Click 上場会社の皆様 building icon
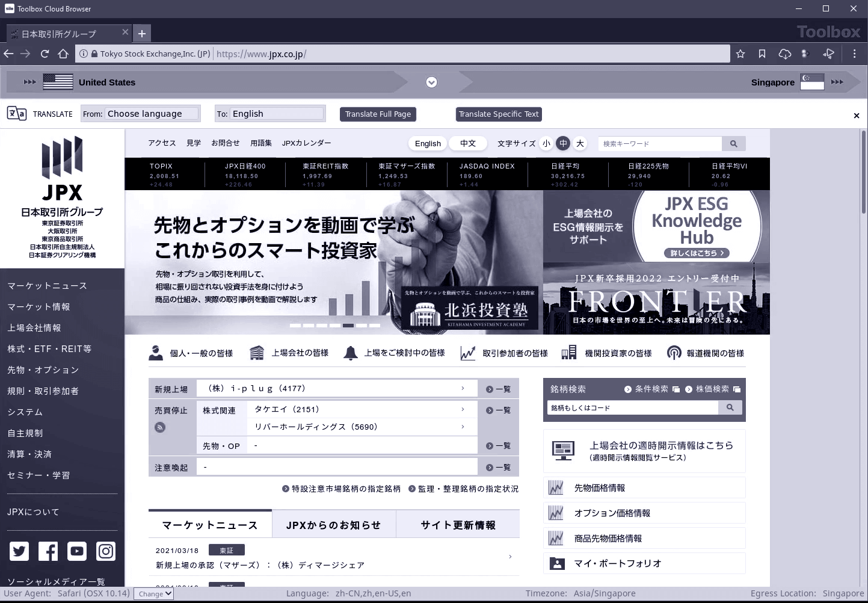The height and width of the screenshot is (603, 868). pos(257,353)
